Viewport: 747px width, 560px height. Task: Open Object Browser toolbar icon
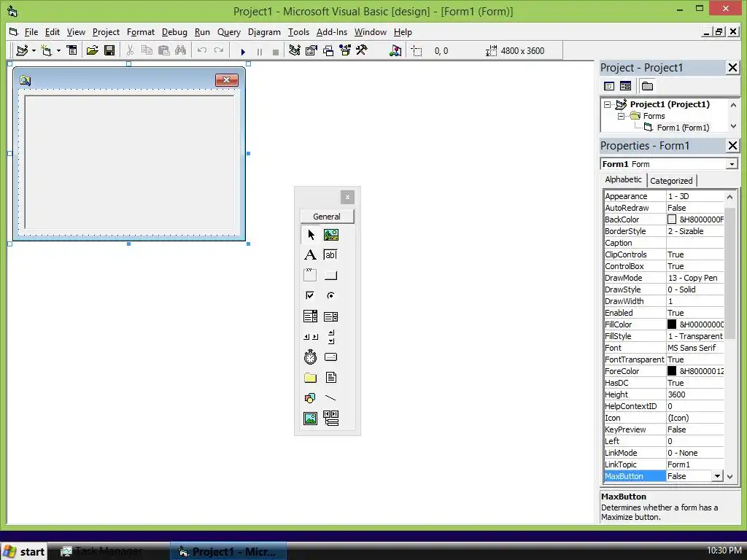coord(345,50)
